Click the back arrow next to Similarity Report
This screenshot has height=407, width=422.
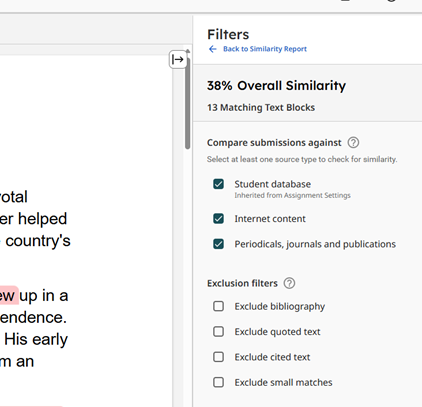point(213,49)
